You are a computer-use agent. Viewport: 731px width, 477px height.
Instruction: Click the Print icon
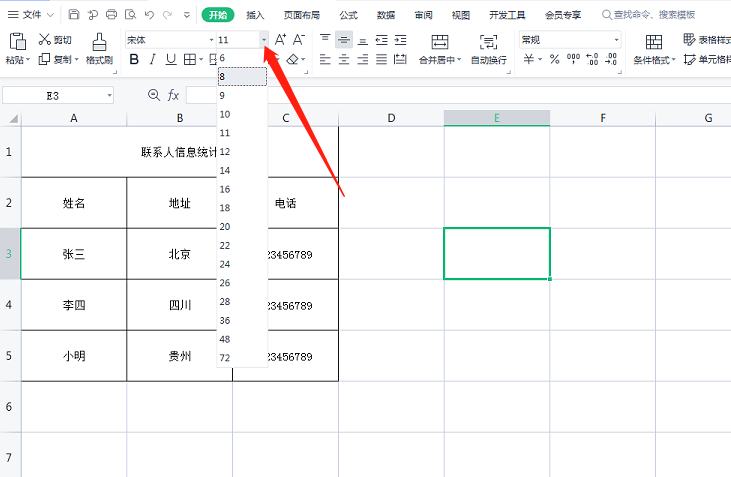click(x=111, y=14)
